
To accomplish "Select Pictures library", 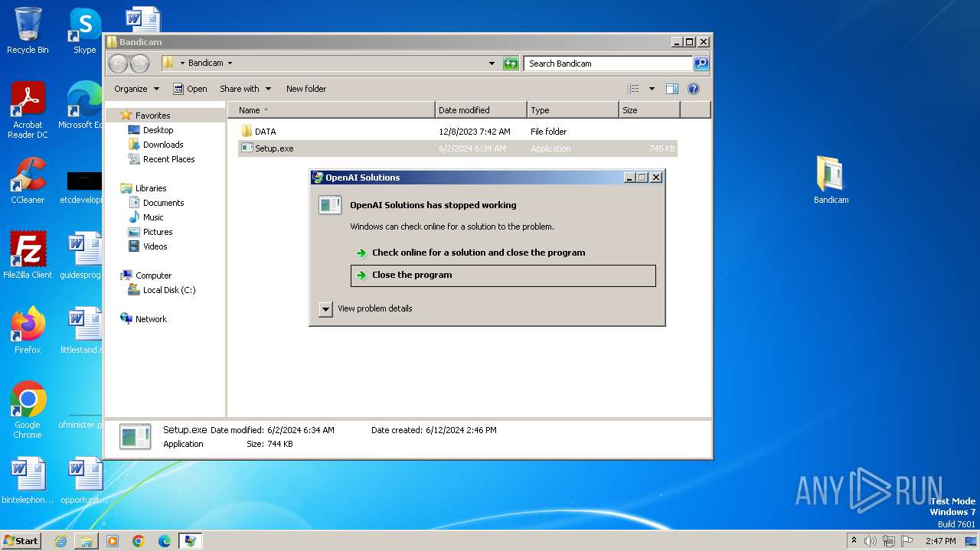I will [x=158, y=232].
